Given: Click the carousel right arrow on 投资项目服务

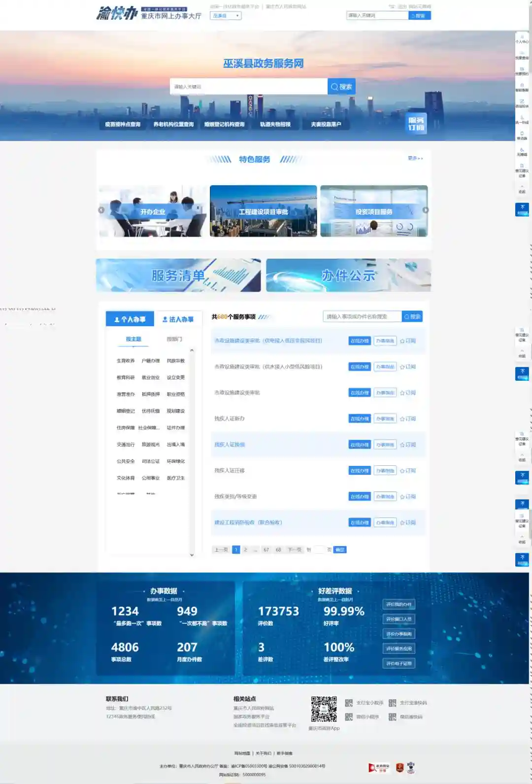Looking at the screenshot, I should click(x=426, y=210).
